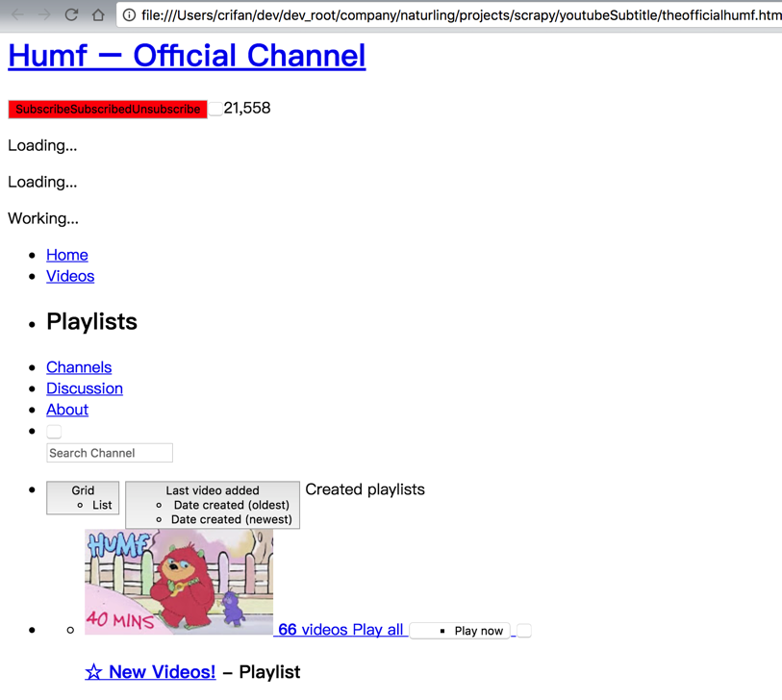The image size is (782, 700).
Task: Click the small search button above Search Channel
Action: coord(54,432)
